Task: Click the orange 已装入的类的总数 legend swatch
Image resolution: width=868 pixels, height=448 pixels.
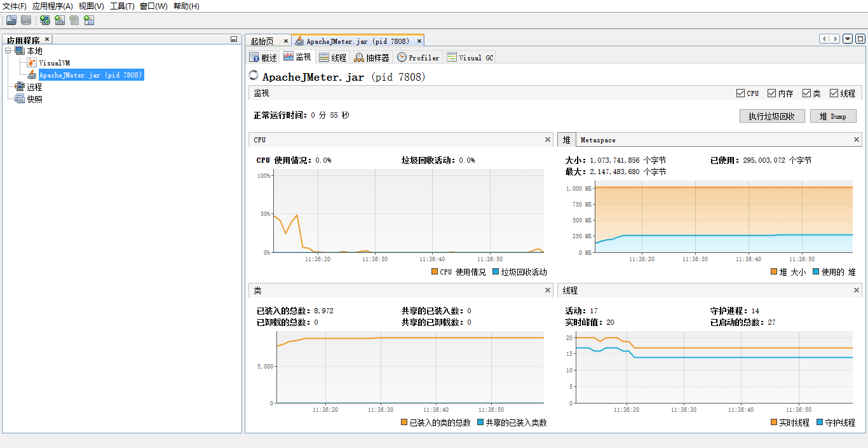Action: (404, 423)
